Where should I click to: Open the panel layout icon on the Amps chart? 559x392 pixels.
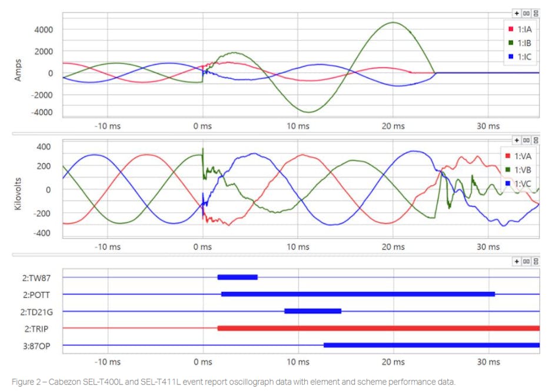click(536, 12)
